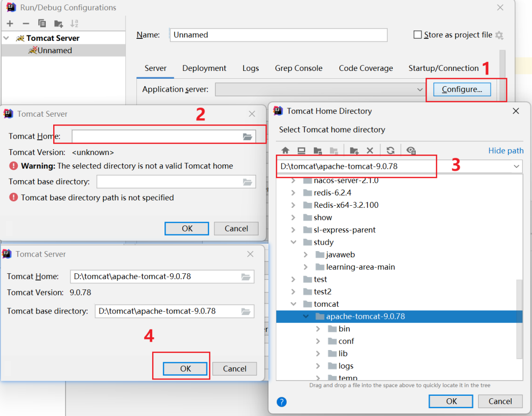The height and width of the screenshot is (416, 532).
Task: Click the configuration Name field
Action: (278, 35)
